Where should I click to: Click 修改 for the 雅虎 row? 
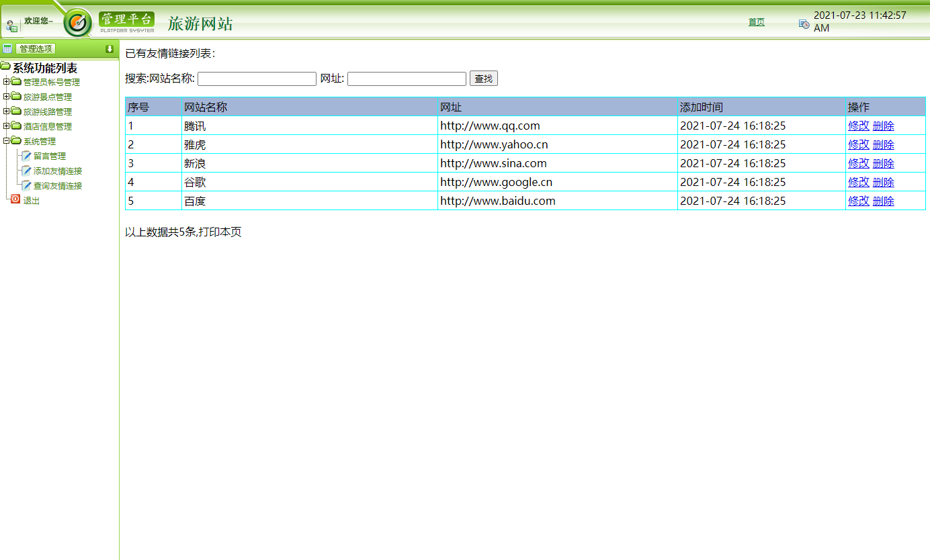(x=859, y=144)
